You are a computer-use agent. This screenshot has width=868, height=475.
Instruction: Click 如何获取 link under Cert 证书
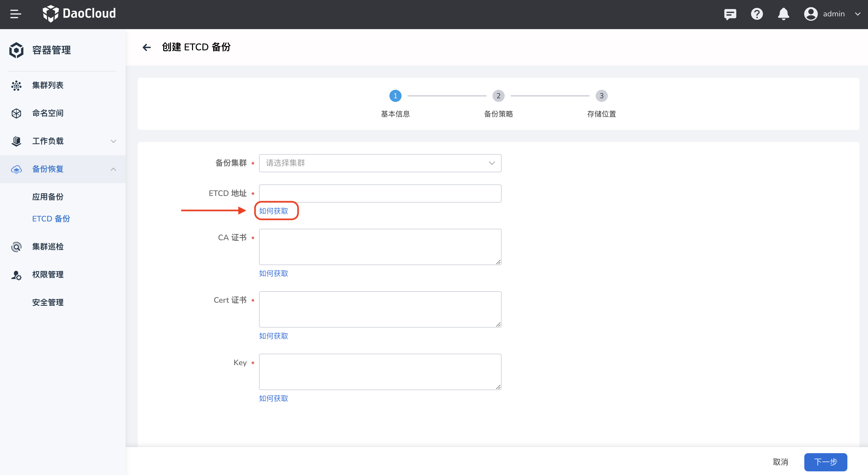(273, 336)
